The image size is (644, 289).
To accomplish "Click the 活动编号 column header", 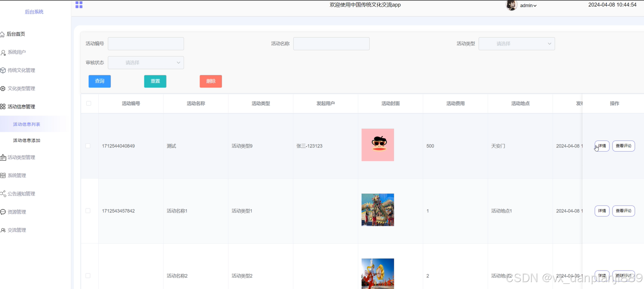I will click(x=131, y=103).
